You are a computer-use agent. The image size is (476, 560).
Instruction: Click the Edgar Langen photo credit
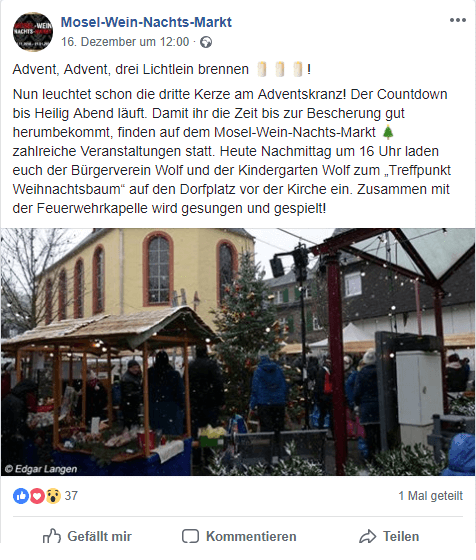pos(41,469)
